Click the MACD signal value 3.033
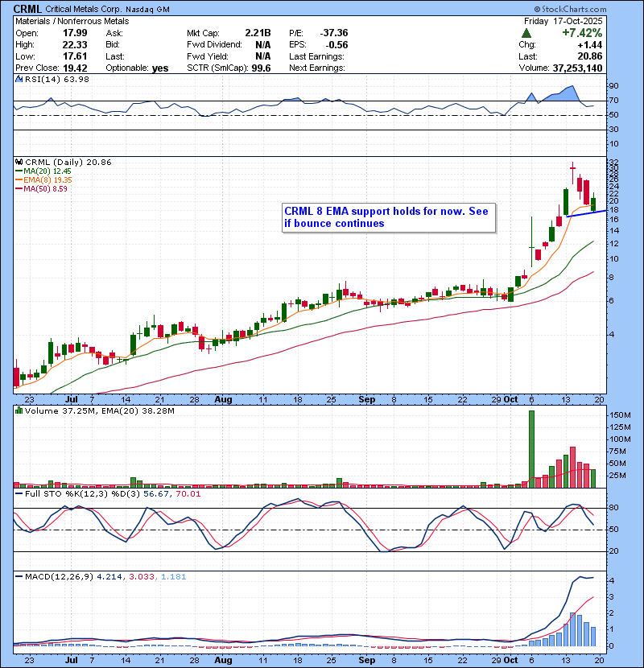Screen dimensions: 644x668 [x=142, y=577]
